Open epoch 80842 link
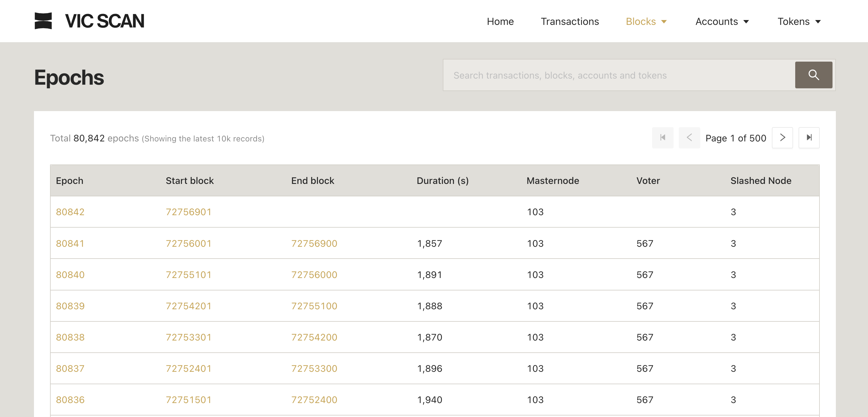This screenshot has height=417, width=868. pyautogui.click(x=70, y=212)
